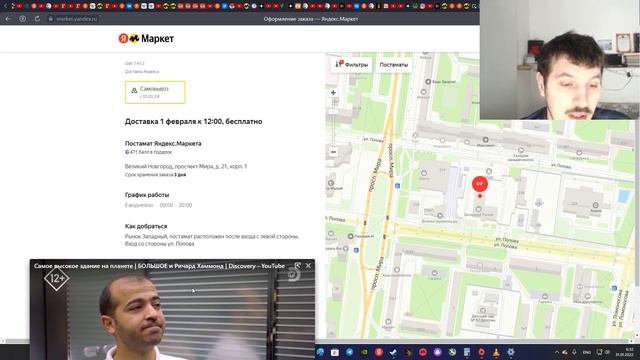This screenshot has width=640, height=360.
Task: Click text Доставка 1 февраля к 12:00, бесплатно
Action: point(193,122)
